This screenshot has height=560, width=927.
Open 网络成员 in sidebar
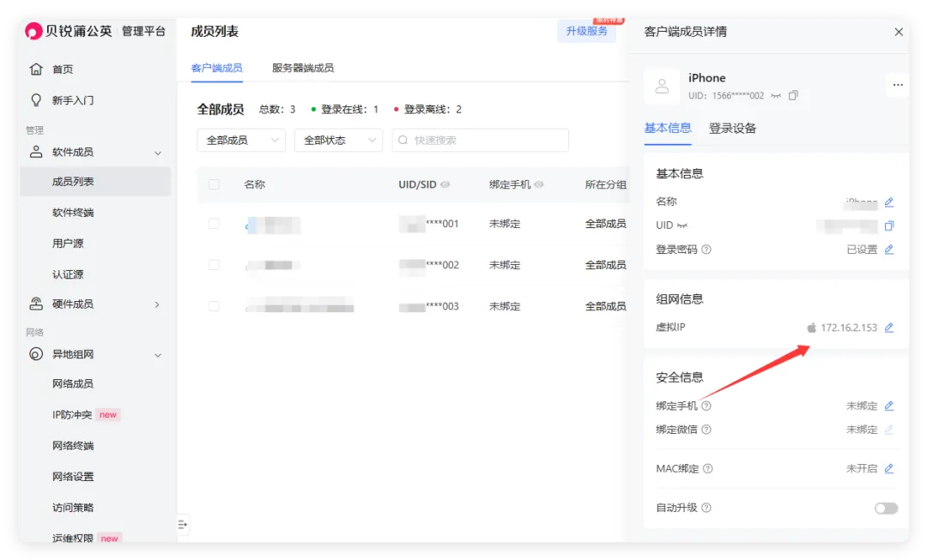(73, 383)
